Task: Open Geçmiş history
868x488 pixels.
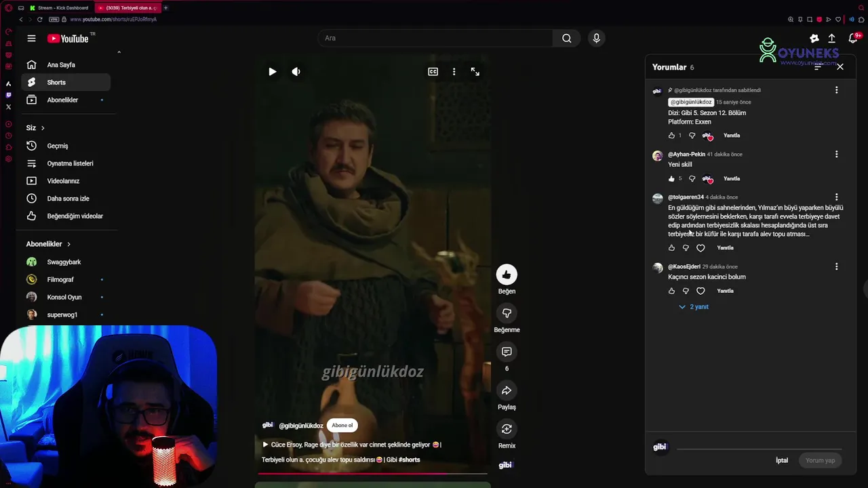Action: 65,146
